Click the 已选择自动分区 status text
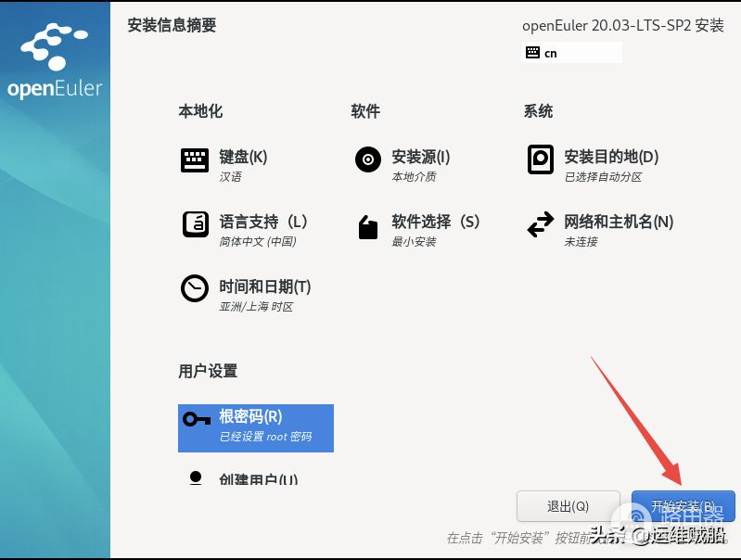 coord(603,177)
